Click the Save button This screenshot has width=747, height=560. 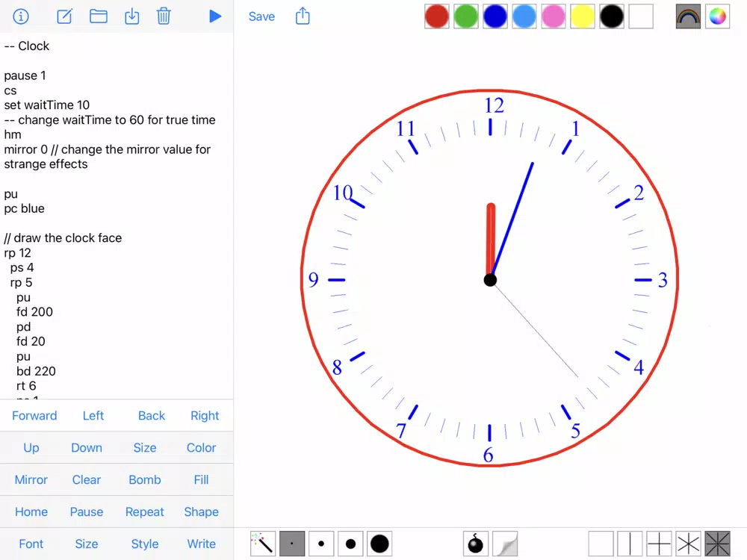coord(261,16)
